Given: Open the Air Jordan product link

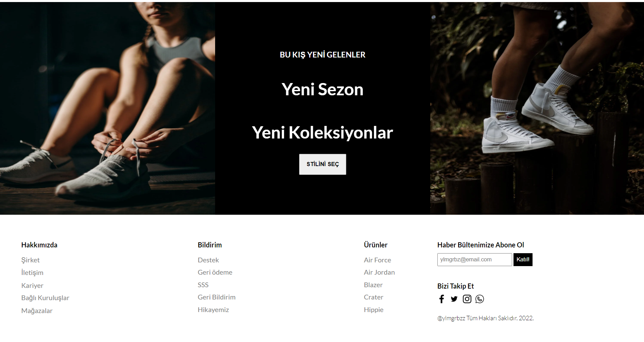Looking at the screenshot, I should point(379,272).
